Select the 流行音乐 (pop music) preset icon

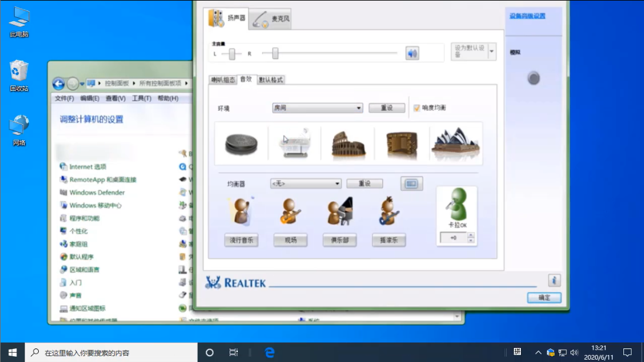[x=241, y=210]
